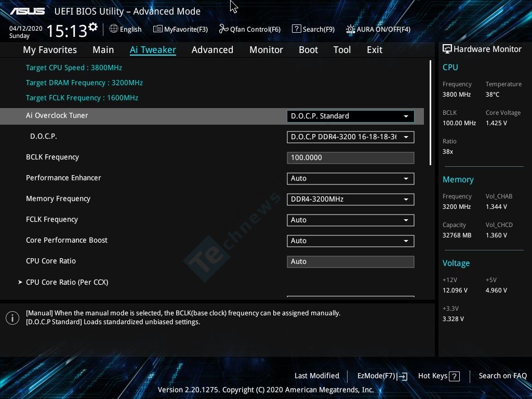532x399 pixels.
Task: Expand CPU Core Ratio (Per CCX) submenu
Action: [67, 282]
